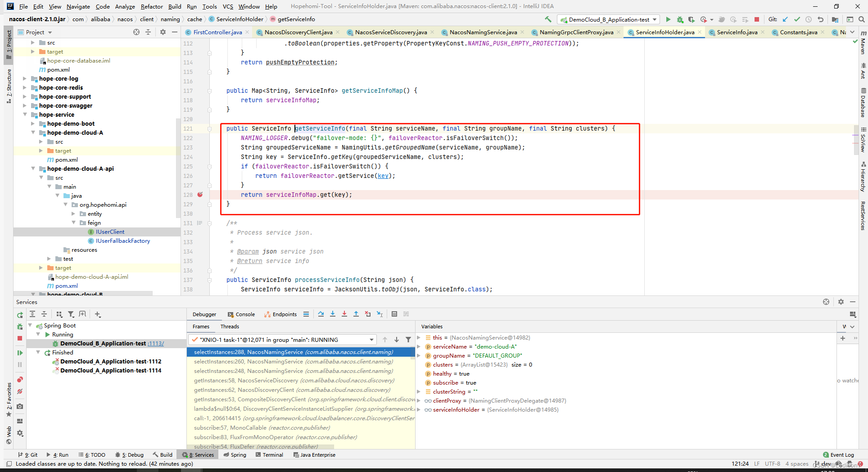Open thread selector dropdown XNIO-1 task-1
Viewport: 868px width, 472px height.
[282, 340]
